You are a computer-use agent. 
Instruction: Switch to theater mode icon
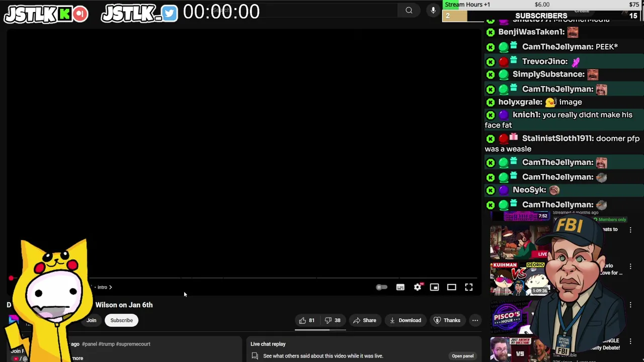pyautogui.click(x=451, y=287)
